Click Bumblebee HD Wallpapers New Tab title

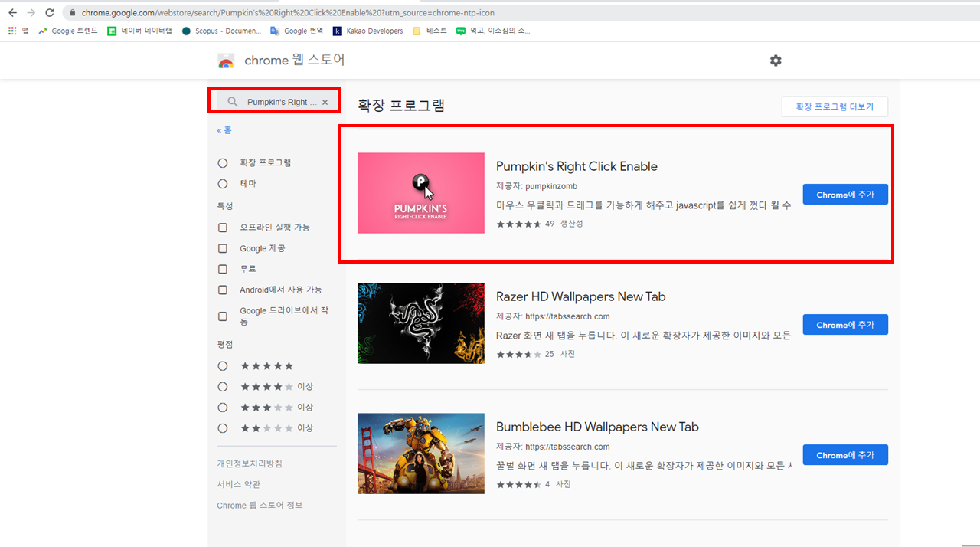tap(597, 427)
